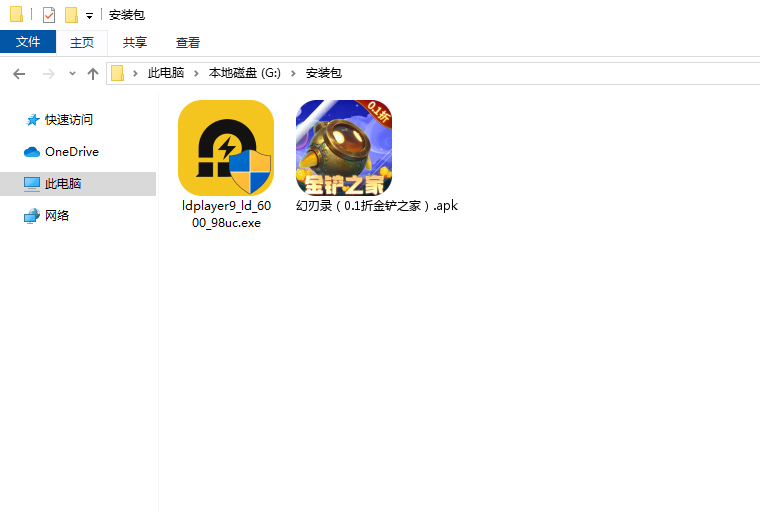Image resolution: width=760 pixels, height=512 pixels.
Task: Select the 幻刃录 apk file icon
Action: click(343, 148)
